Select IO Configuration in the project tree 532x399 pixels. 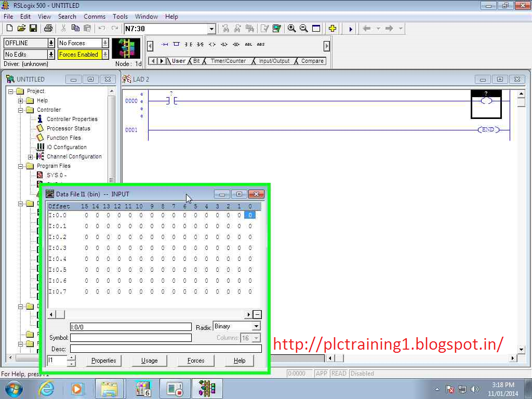[x=68, y=147]
